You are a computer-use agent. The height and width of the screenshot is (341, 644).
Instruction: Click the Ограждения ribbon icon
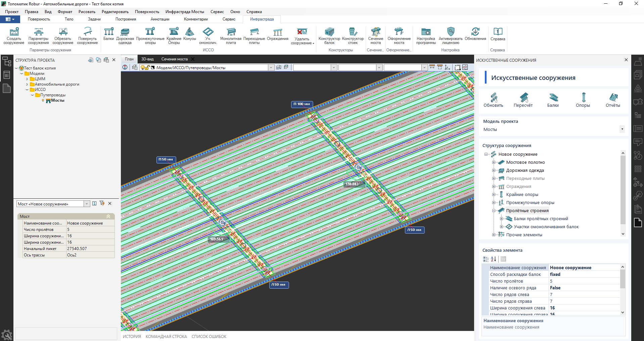(278, 34)
